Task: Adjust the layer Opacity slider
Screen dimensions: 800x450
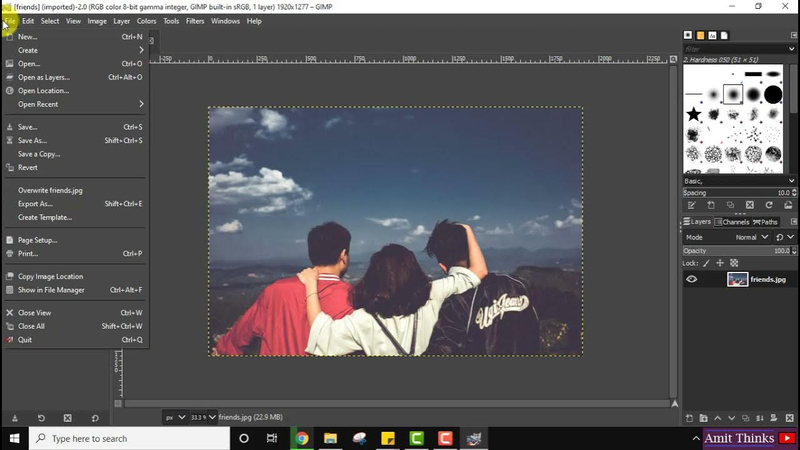Action: (736, 251)
